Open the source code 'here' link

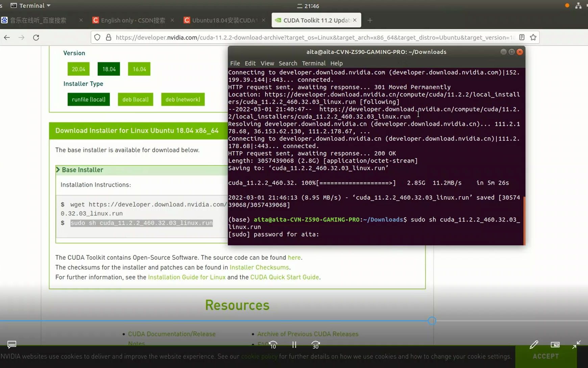(294, 257)
